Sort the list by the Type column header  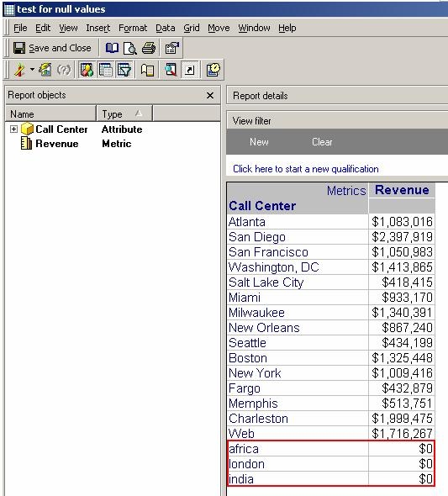coord(124,113)
